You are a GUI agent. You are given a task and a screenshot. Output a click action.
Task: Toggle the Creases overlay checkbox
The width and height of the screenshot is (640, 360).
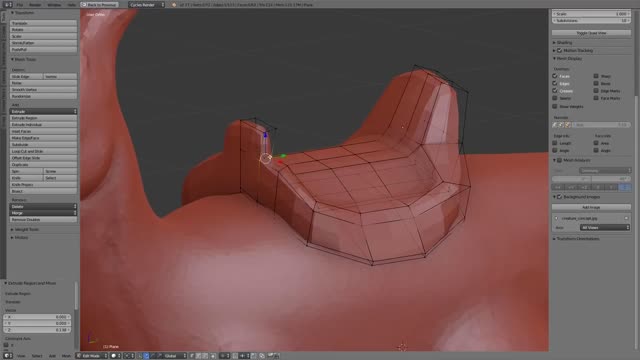pos(555,91)
